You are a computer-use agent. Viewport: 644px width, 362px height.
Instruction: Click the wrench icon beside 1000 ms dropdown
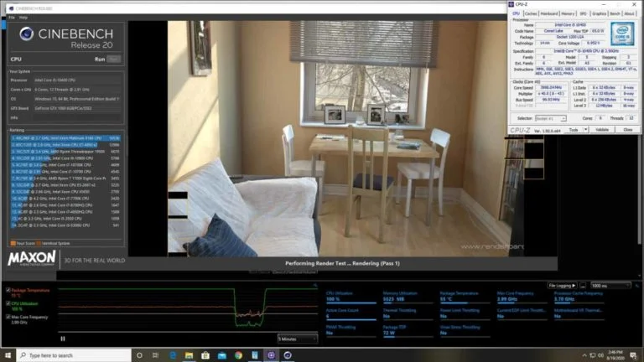point(637,285)
